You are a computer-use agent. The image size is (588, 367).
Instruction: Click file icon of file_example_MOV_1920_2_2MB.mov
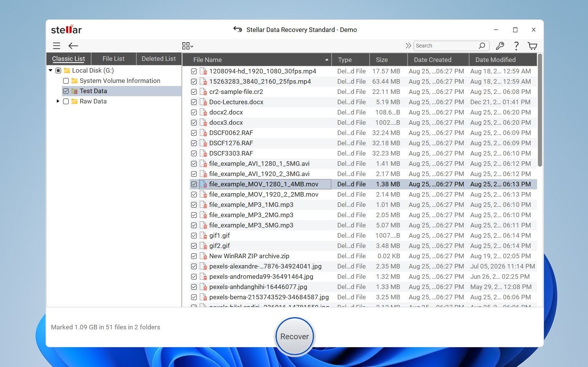click(x=203, y=194)
